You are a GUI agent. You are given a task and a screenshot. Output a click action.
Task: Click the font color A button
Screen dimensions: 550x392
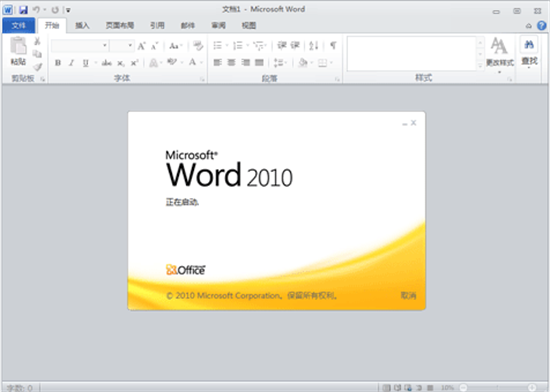pos(193,63)
